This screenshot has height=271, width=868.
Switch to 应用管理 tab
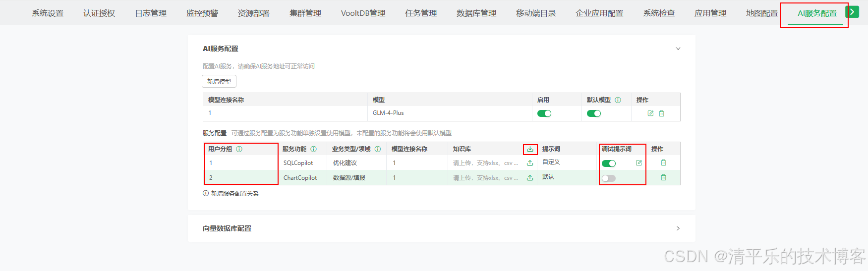tap(710, 13)
